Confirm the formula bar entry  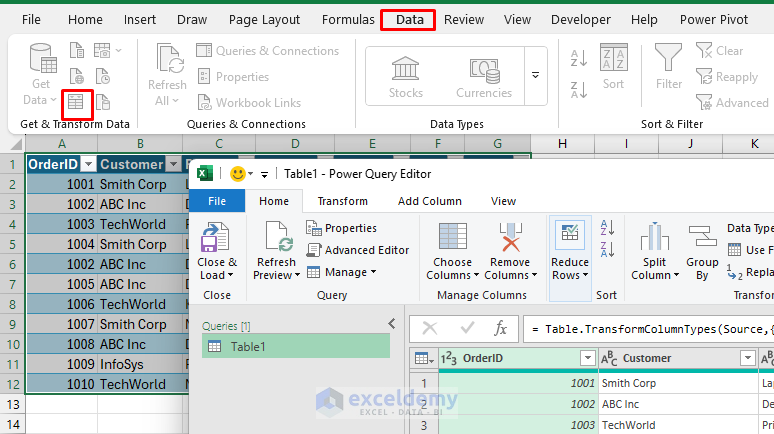coord(466,328)
